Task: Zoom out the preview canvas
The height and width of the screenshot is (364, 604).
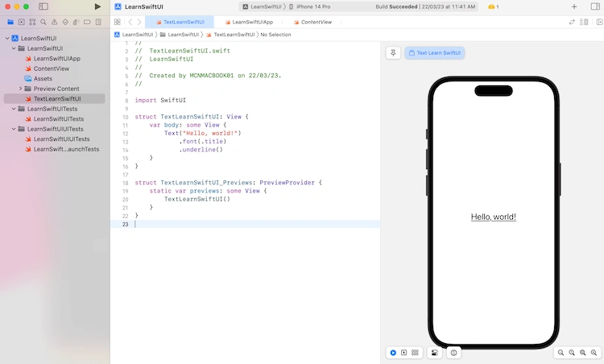Action: (x=561, y=353)
